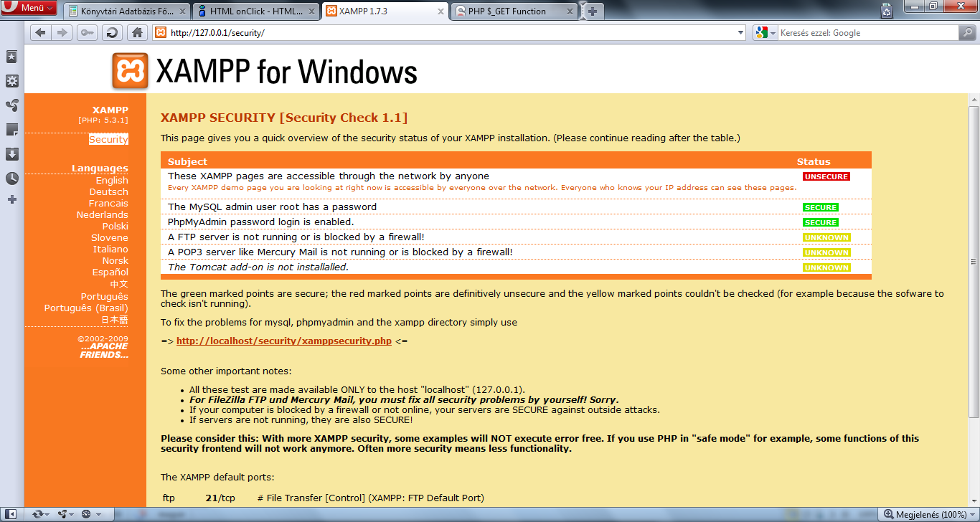
Task: Open the Unite panel icon
Action: [11, 105]
